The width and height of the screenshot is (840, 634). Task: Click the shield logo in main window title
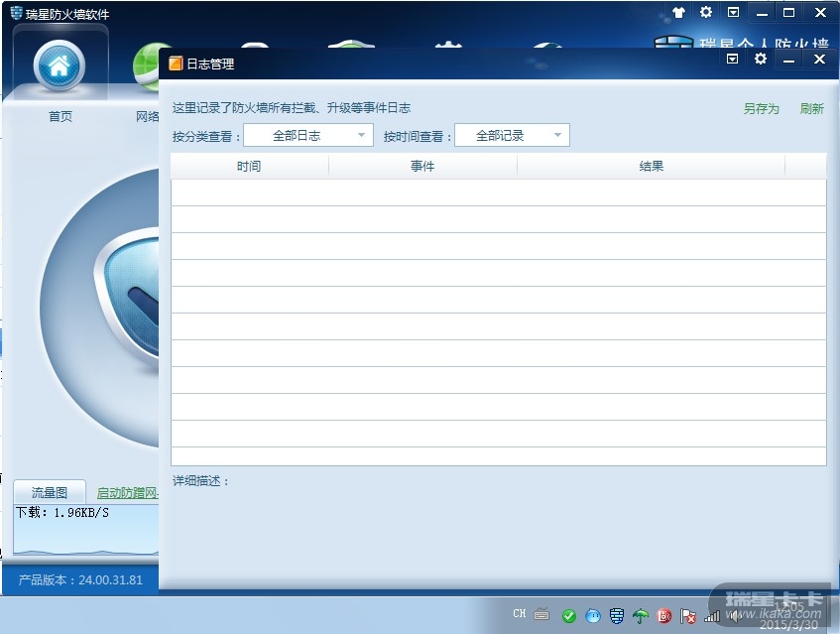coord(17,13)
